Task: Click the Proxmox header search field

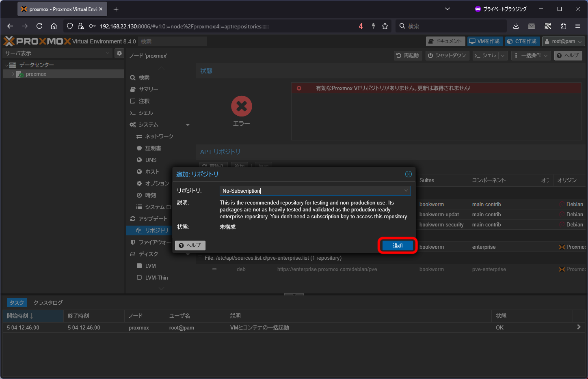Action: [x=173, y=41]
